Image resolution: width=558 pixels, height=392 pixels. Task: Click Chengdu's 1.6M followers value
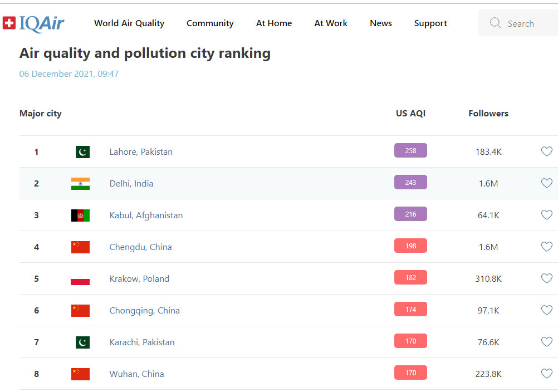coord(488,247)
